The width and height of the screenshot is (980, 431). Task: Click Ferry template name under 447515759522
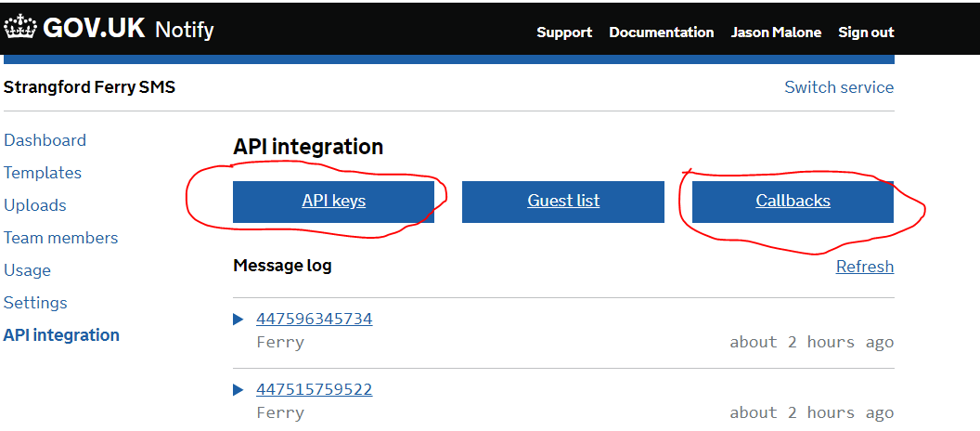pos(280,413)
